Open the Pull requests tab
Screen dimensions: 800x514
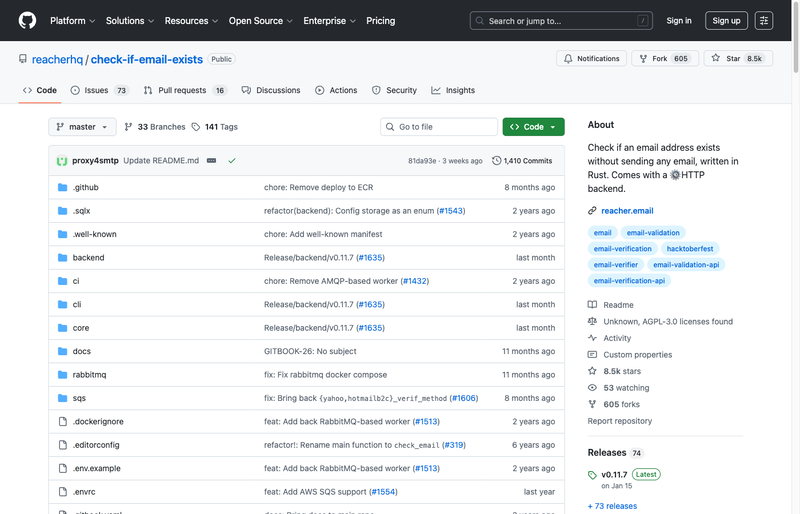click(x=185, y=90)
